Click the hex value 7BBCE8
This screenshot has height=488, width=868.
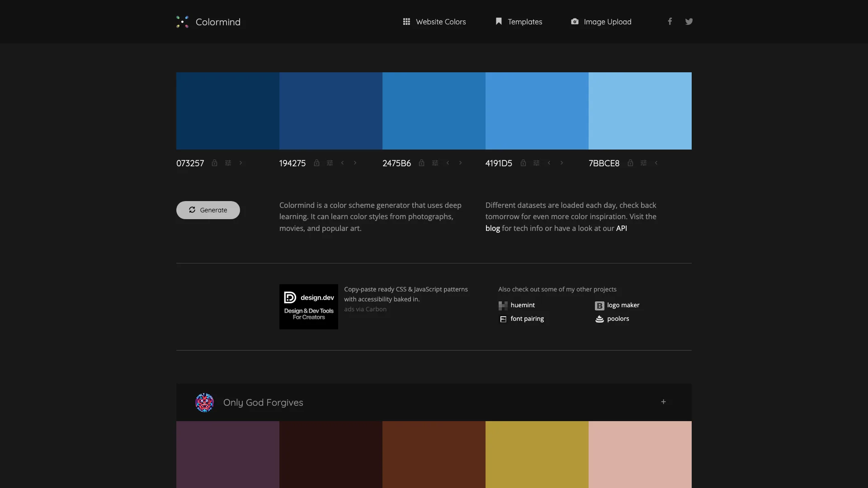(604, 163)
